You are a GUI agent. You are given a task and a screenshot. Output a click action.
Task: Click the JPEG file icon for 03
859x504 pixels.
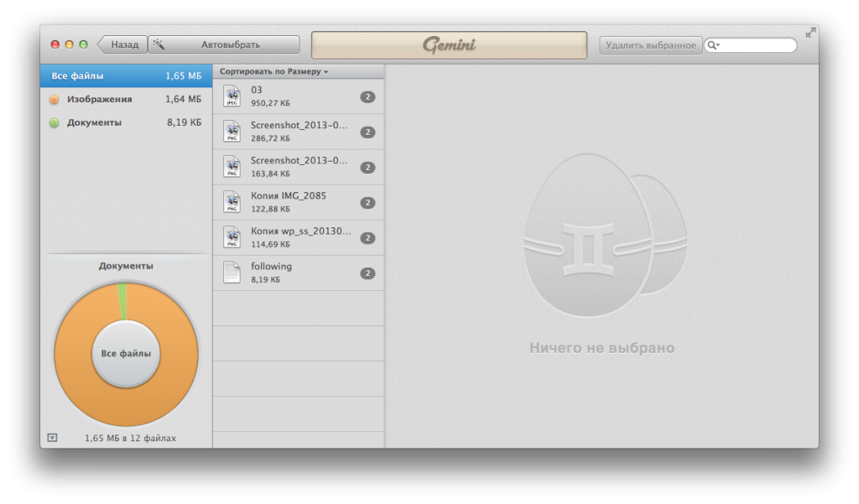pos(232,96)
